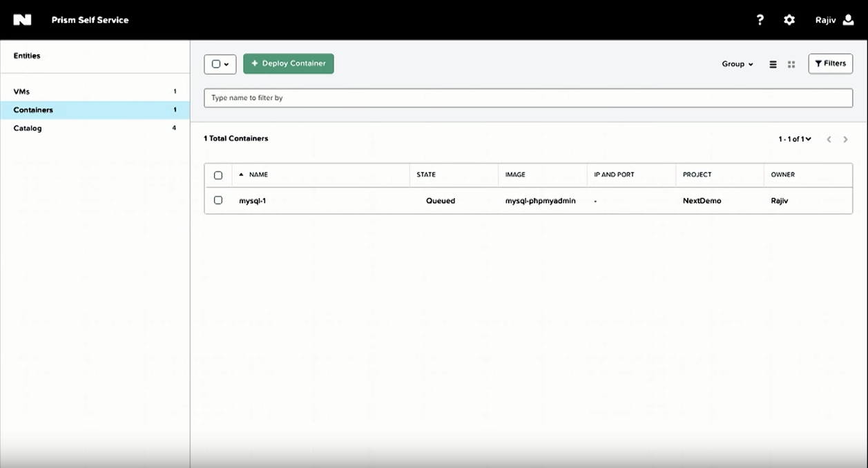
Task: Click the NextDemo project cell
Action: (x=702, y=201)
